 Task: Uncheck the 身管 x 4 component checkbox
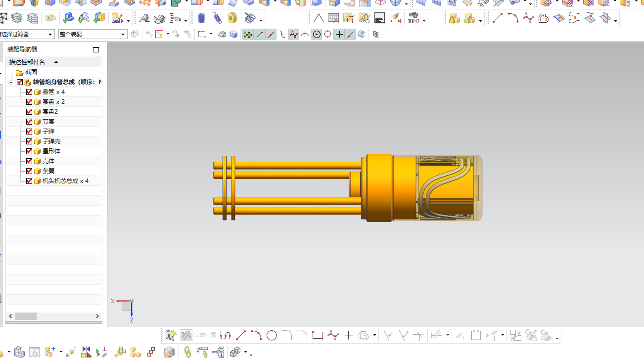tap(29, 92)
